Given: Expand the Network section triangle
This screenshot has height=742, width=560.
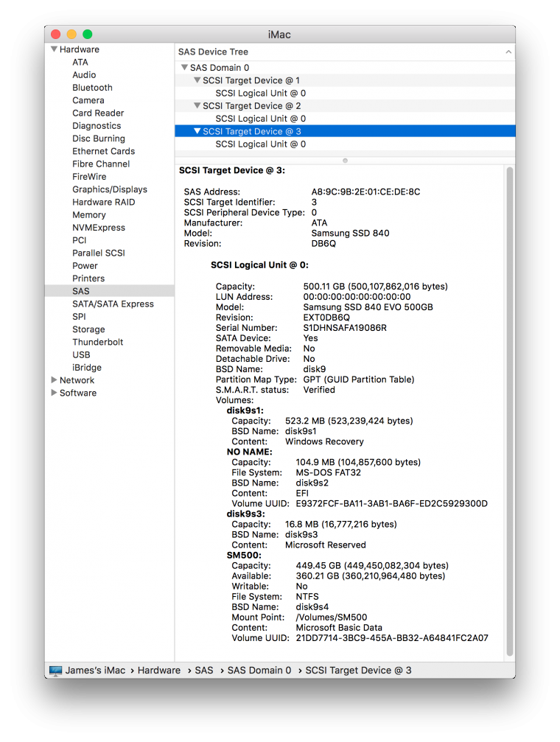Looking at the screenshot, I should click(54, 380).
